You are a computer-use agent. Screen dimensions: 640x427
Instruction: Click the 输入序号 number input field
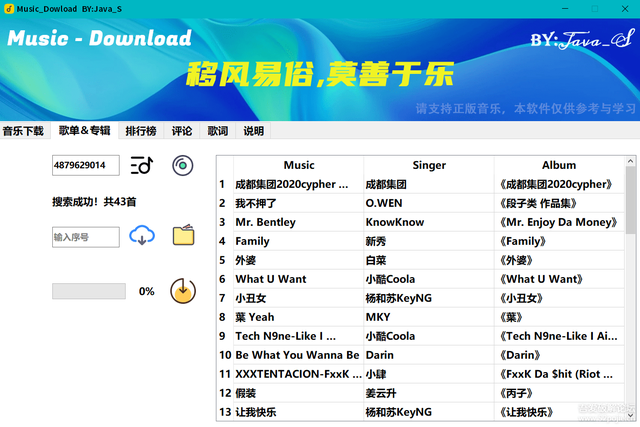86,237
